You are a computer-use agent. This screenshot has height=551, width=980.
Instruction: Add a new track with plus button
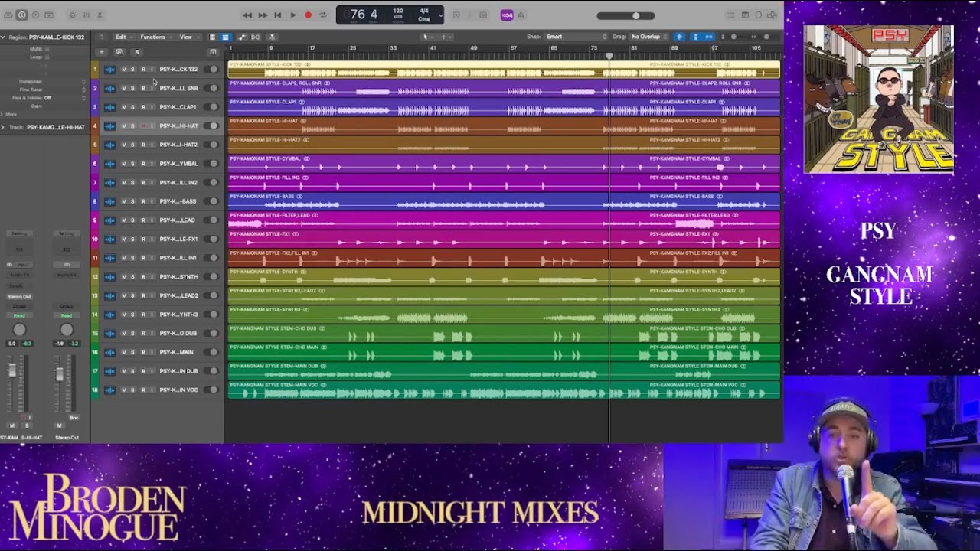[x=102, y=52]
